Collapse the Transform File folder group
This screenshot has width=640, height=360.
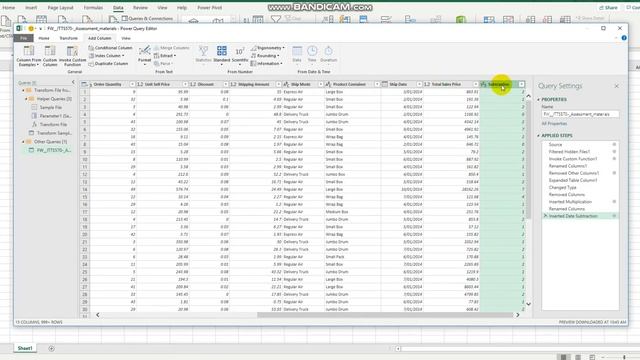[23, 90]
